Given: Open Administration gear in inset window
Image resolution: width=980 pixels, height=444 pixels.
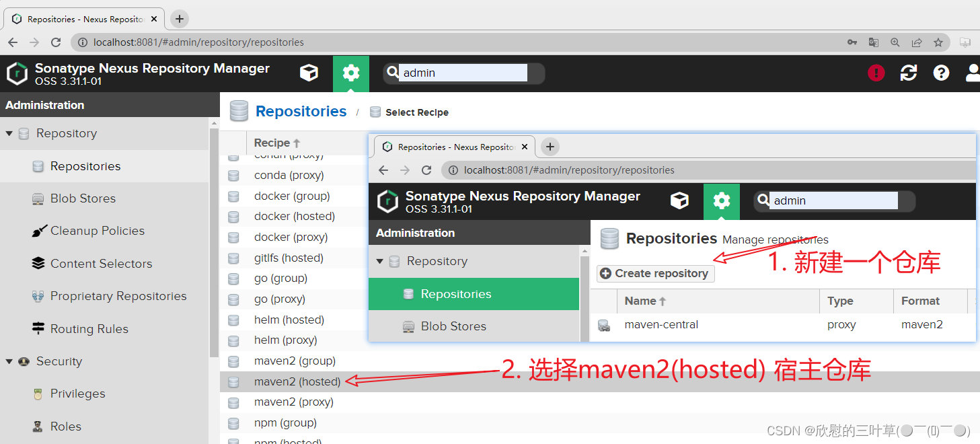Looking at the screenshot, I should [722, 201].
